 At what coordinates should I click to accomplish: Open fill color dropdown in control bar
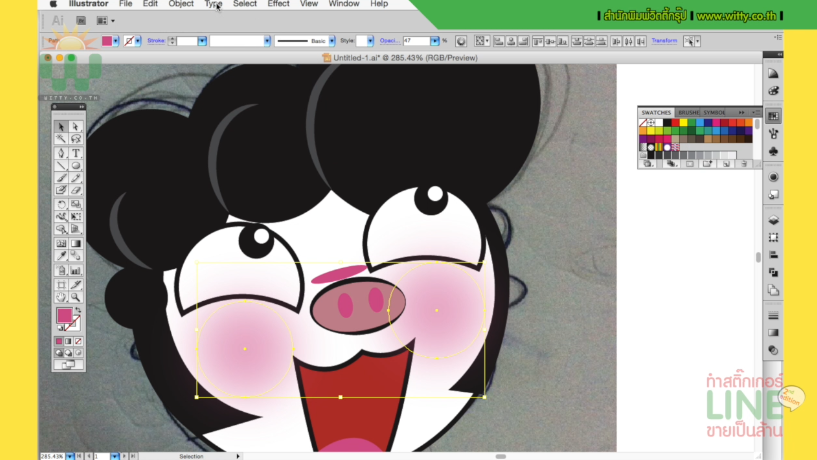coord(116,41)
